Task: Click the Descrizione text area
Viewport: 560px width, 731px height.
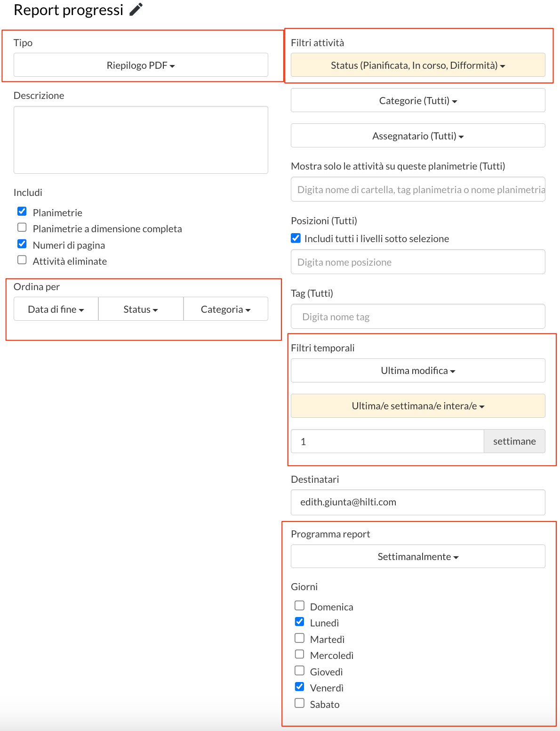Action: pos(141,140)
